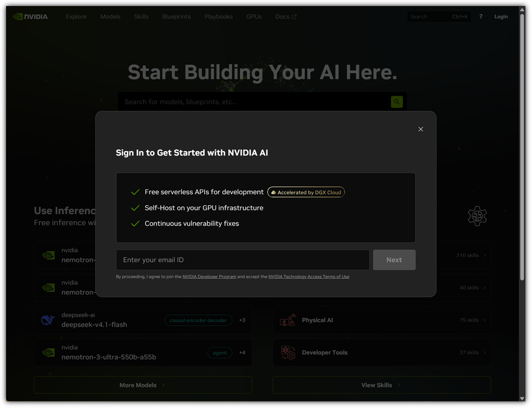Expand Developer Tools via its chevron

(x=484, y=352)
